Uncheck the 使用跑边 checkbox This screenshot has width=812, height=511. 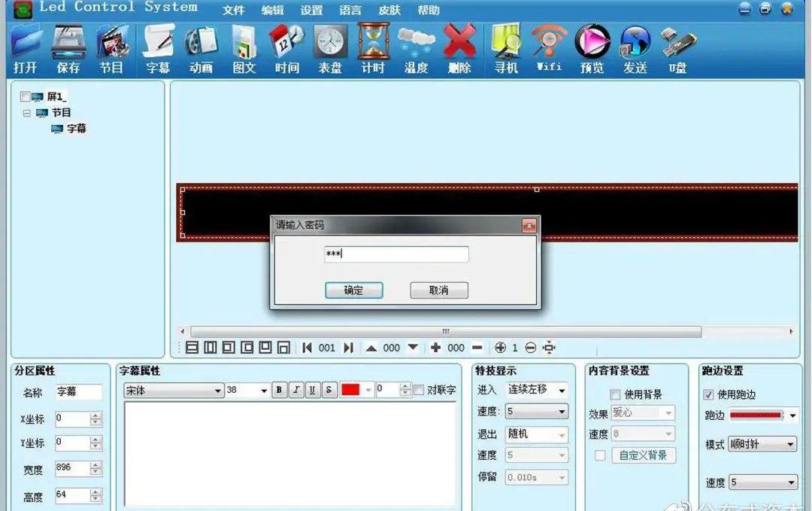pos(708,394)
